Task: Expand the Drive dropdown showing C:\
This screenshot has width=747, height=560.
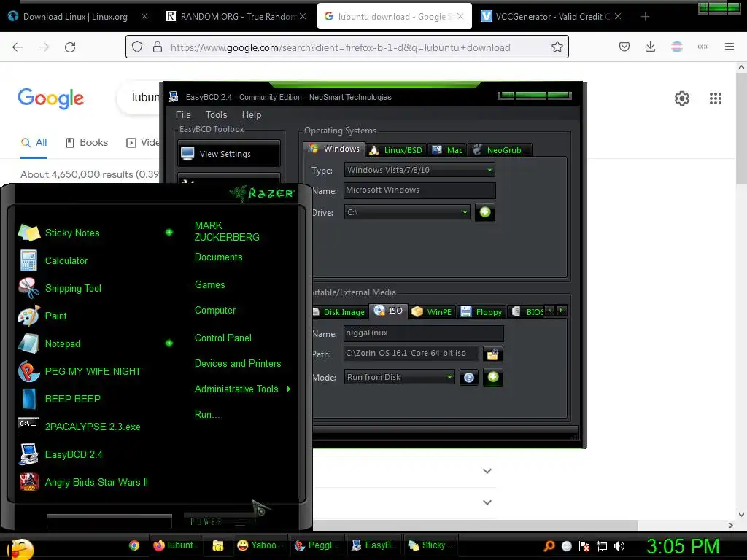Action: pos(407,212)
